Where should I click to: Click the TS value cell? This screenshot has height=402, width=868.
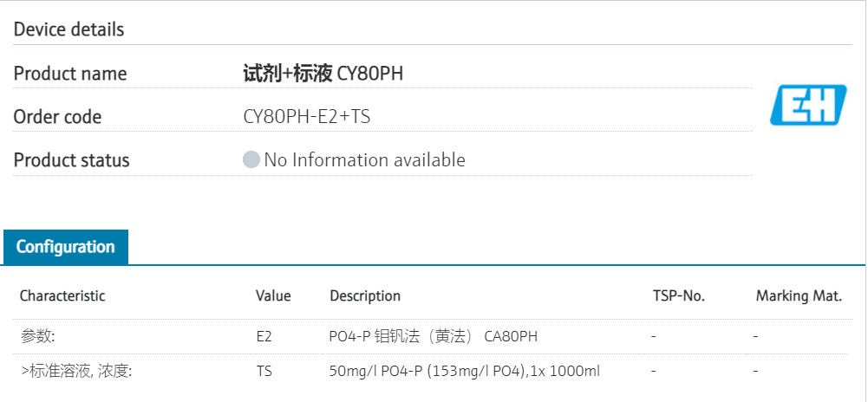tap(264, 371)
